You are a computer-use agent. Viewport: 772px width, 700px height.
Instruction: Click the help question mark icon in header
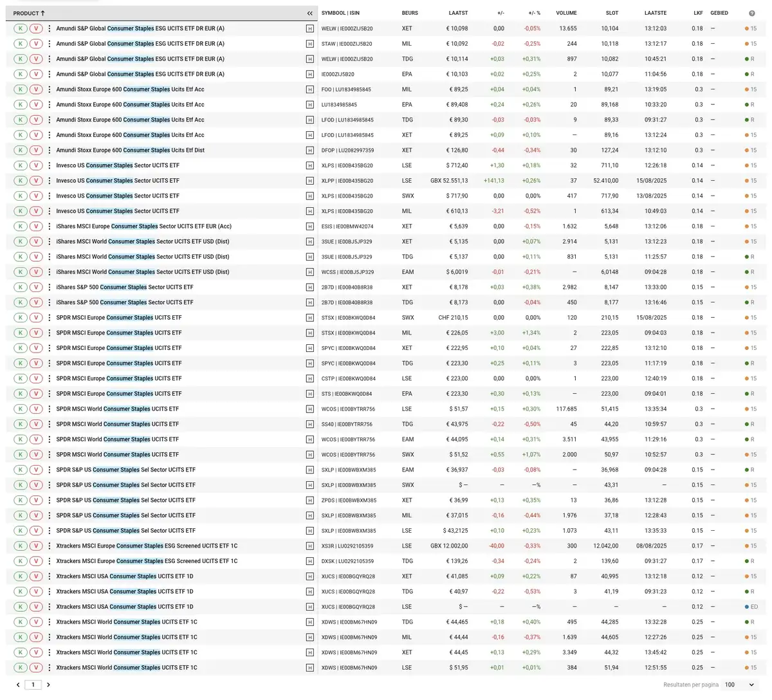[752, 13]
